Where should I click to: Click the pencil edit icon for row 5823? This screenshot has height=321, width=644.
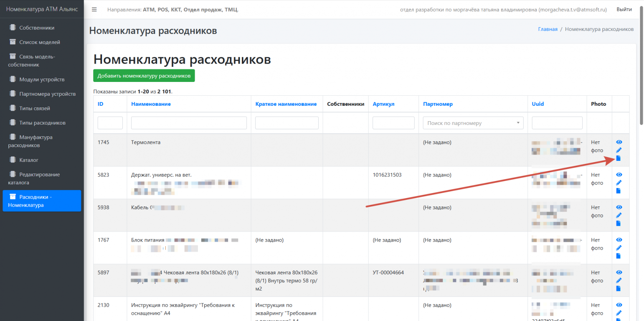click(x=619, y=183)
